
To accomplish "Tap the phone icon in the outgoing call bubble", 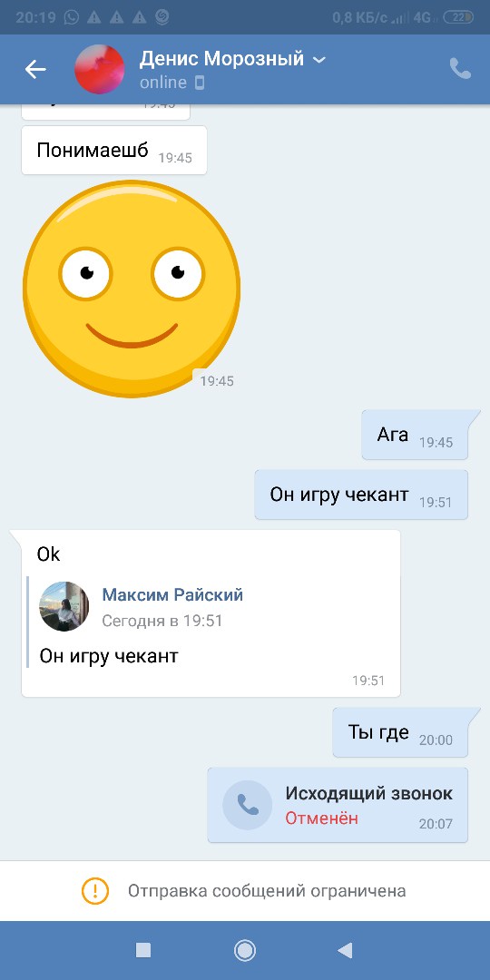I will tap(248, 805).
